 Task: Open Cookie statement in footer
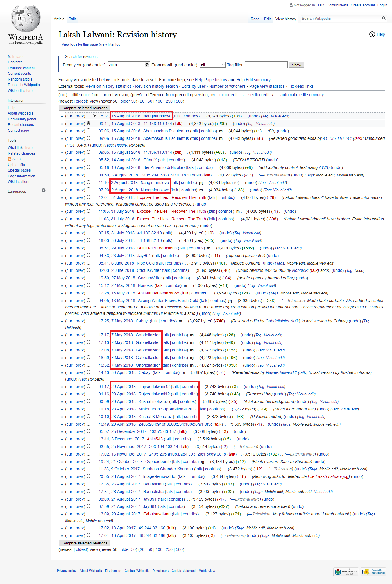click(x=184, y=571)
